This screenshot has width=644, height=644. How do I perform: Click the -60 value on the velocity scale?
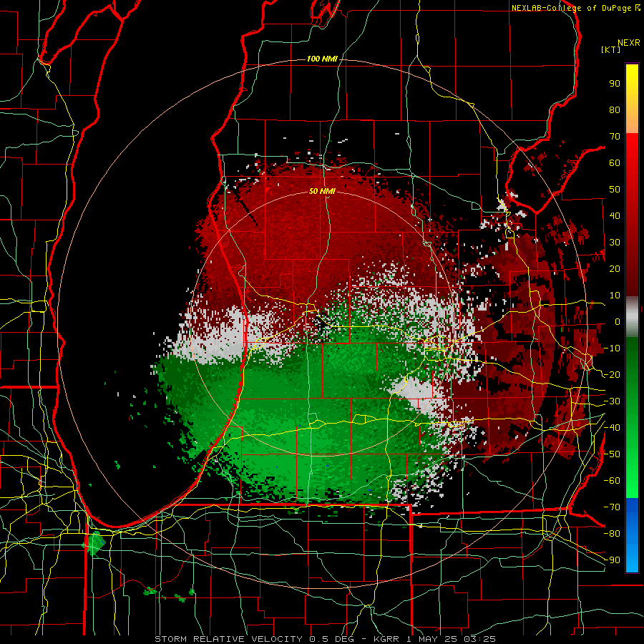pos(612,481)
